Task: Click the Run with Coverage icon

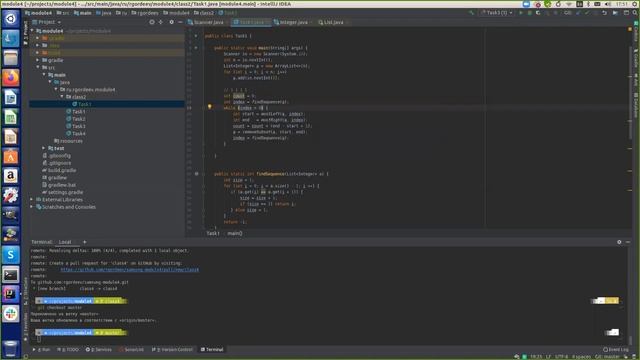Action: (538, 13)
